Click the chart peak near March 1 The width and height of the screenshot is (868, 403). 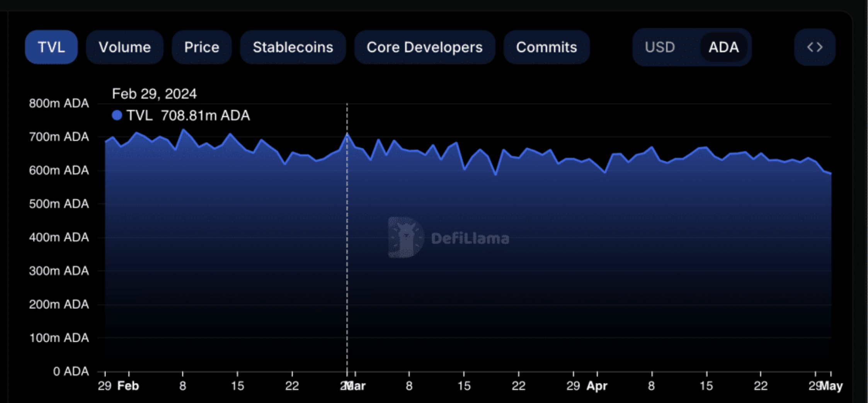347,135
